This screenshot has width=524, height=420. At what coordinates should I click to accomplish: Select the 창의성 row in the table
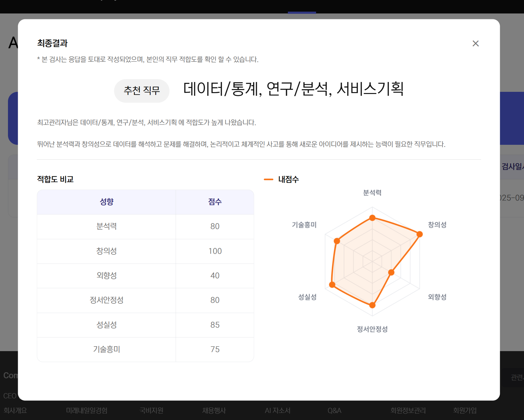pos(106,251)
